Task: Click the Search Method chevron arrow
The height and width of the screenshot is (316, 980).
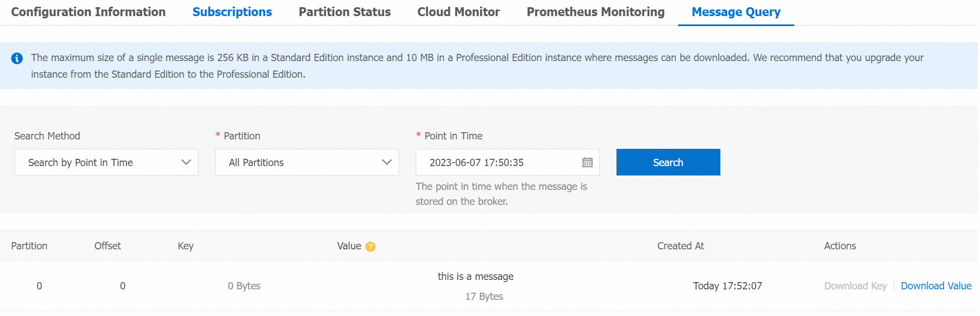Action: click(186, 162)
